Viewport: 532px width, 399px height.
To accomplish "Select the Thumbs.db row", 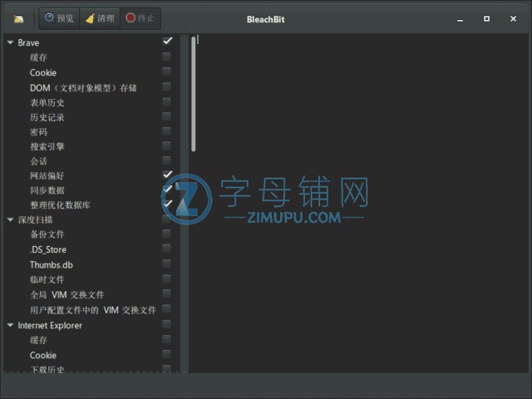I will click(x=52, y=264).
